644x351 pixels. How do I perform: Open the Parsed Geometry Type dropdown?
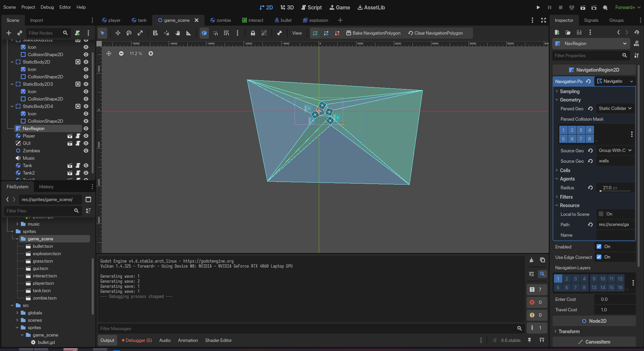pos(615,108)
